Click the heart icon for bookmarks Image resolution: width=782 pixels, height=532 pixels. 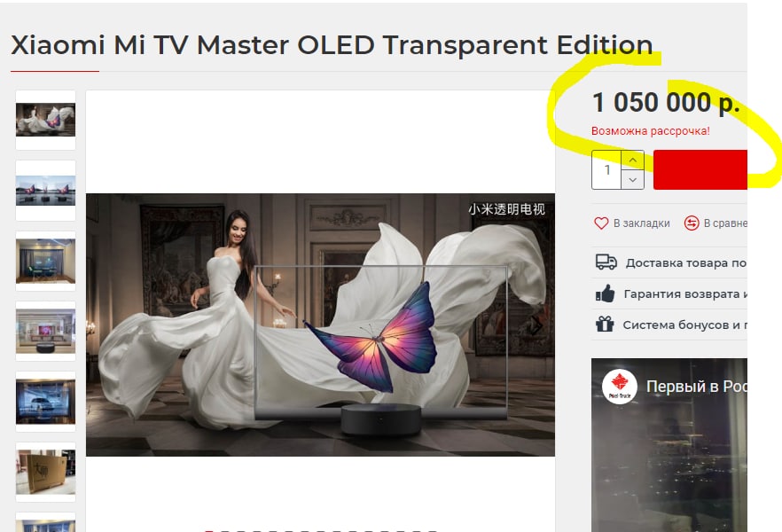pyautogui.click(x=601, y=223)
